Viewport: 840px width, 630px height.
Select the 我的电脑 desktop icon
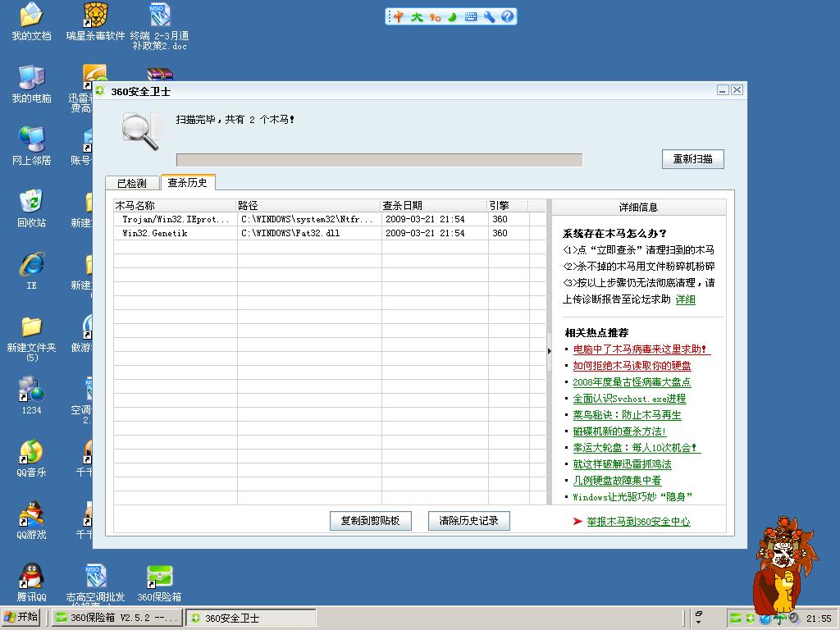pos(32,84)
